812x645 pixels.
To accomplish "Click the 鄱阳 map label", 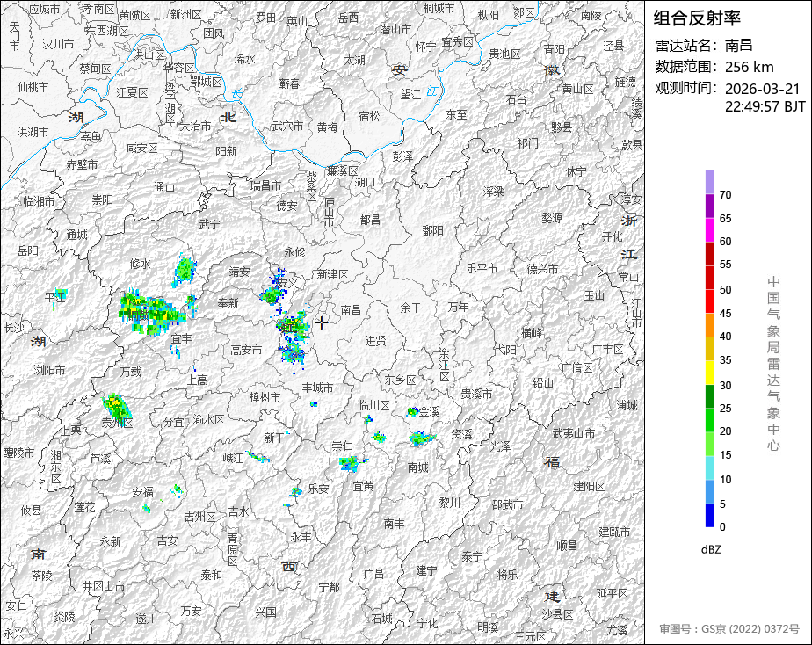I will 433,230.
